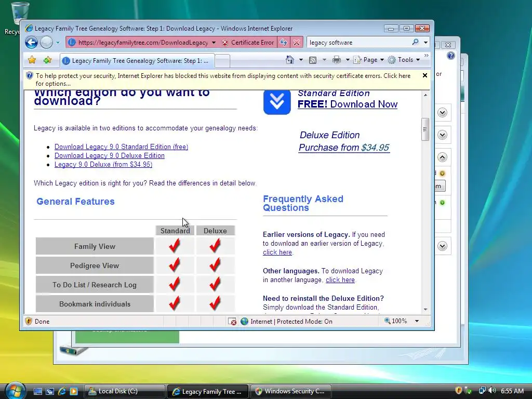Open Legacy 9.0 Deluxe (from $34.95) link
The image size is (532, 399).
click(x=103, y=164)
